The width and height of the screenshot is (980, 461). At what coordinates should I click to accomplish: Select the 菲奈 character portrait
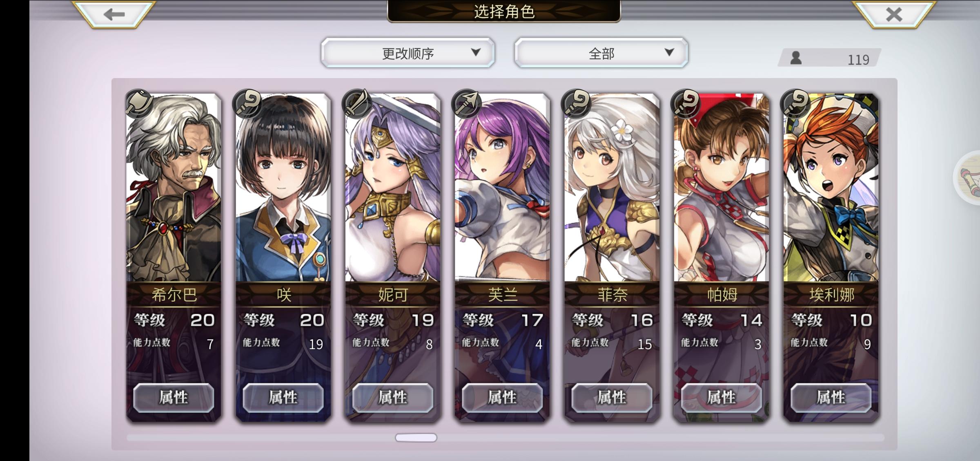pyautogui.click(x=612, y=188)
